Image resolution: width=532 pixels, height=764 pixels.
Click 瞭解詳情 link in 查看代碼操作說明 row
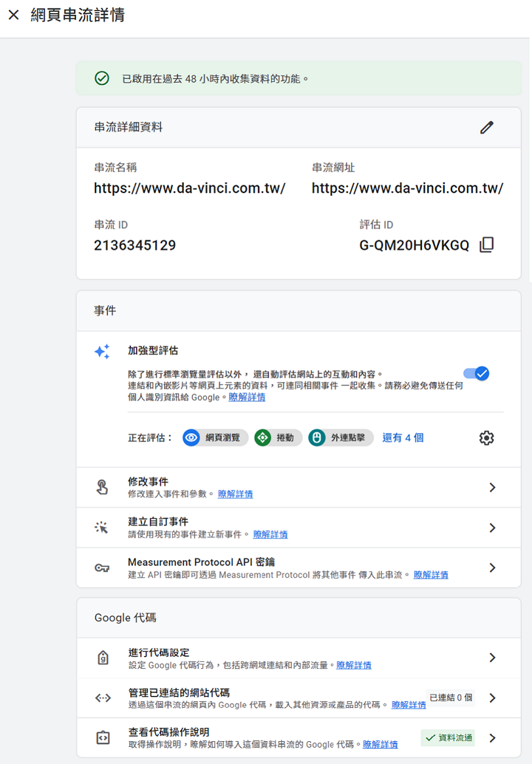(380, 745)
